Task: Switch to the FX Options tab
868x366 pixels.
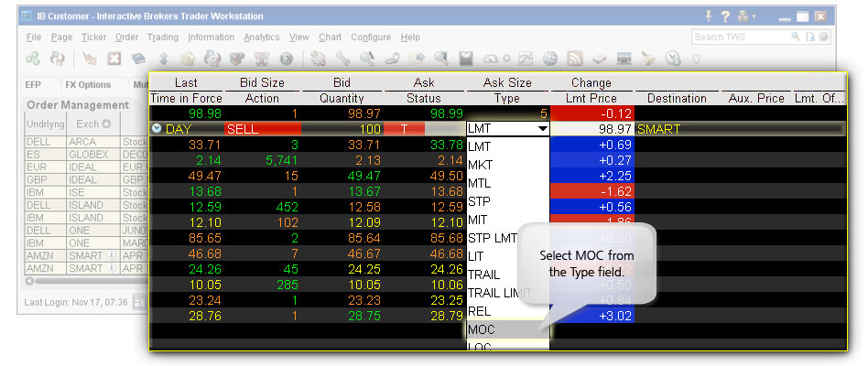Action: (x=88, y=85)
